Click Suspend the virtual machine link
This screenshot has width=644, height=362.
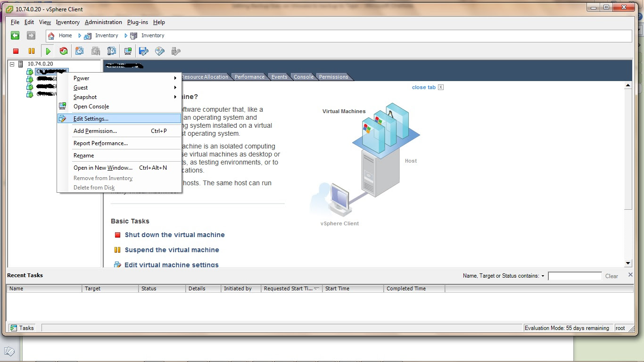coord(172,250)
